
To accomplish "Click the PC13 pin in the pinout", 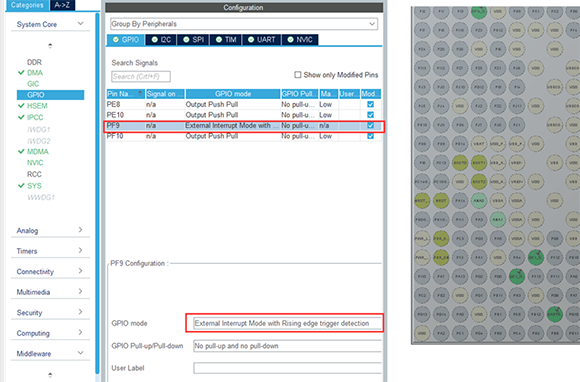I will tap(441, 163).
